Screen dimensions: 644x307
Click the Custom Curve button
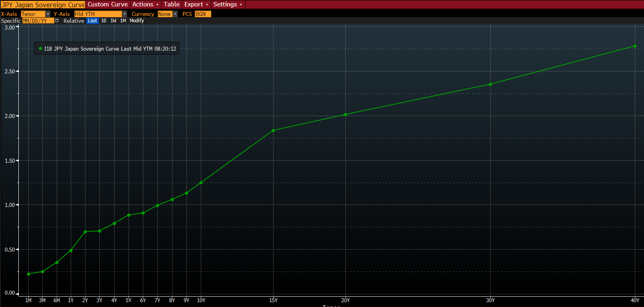108,4
